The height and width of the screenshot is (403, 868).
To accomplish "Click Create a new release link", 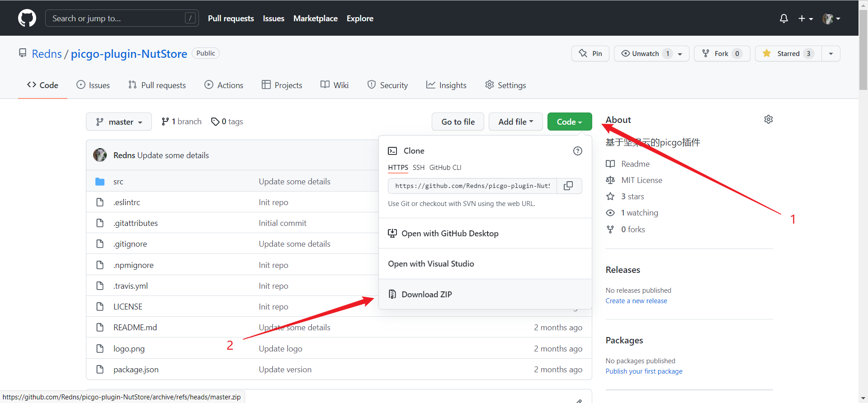I will click(x=636, y=301).
